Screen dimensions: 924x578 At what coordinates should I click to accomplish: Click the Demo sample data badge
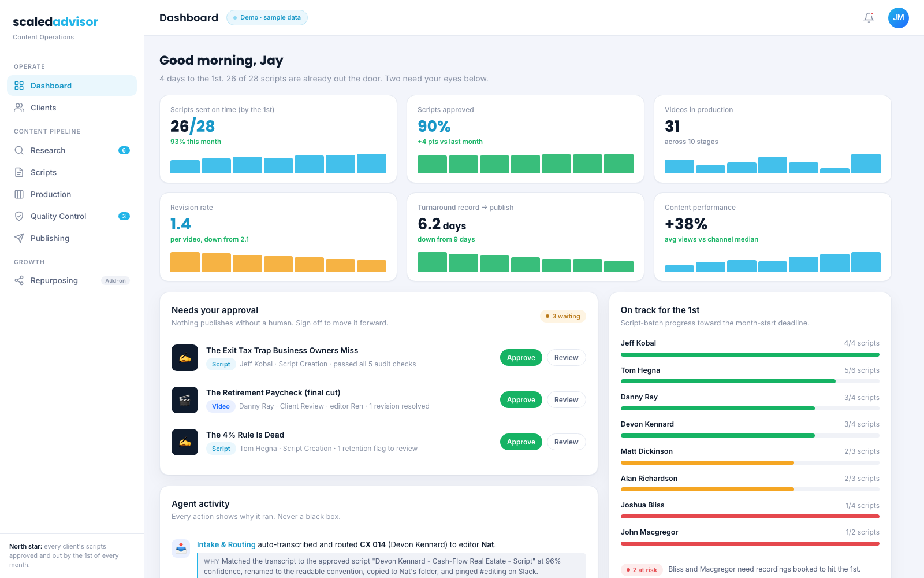pos(267,18)
